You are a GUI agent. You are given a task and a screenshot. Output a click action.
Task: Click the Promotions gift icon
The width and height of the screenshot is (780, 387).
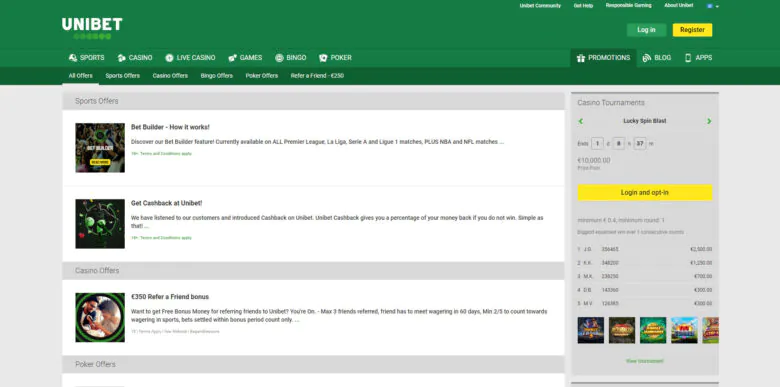(x=581, y=58)
